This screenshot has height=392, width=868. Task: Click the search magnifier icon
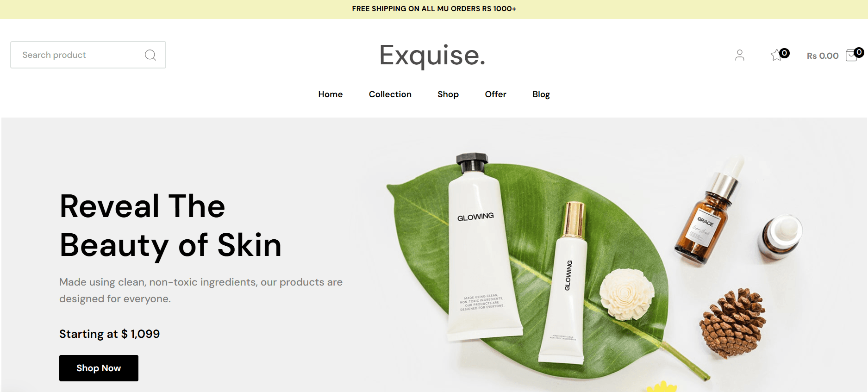[150, 55]
